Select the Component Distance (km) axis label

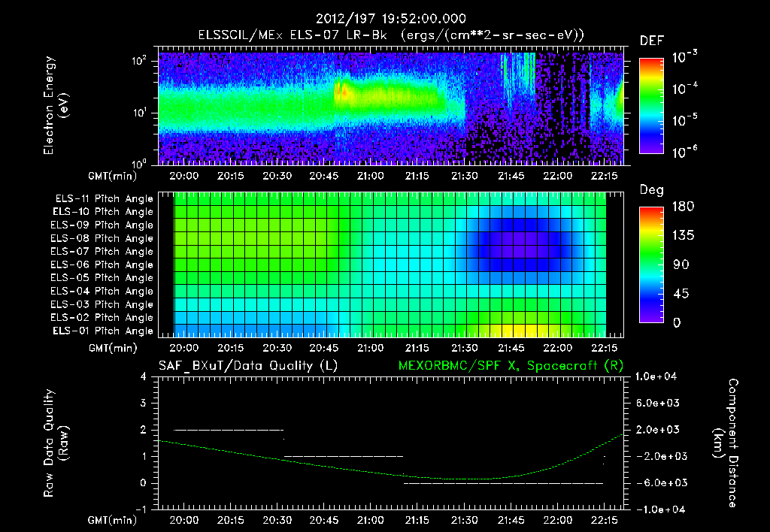(x=726, y=443)
